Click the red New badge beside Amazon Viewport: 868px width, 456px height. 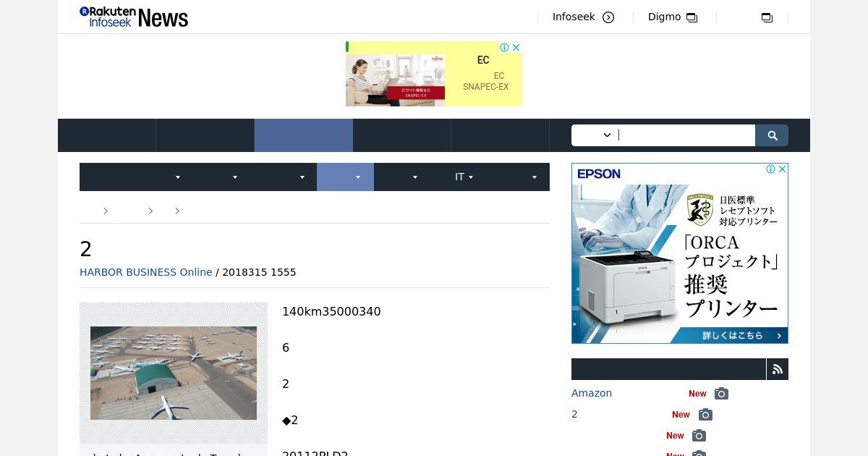click(697, 394)
